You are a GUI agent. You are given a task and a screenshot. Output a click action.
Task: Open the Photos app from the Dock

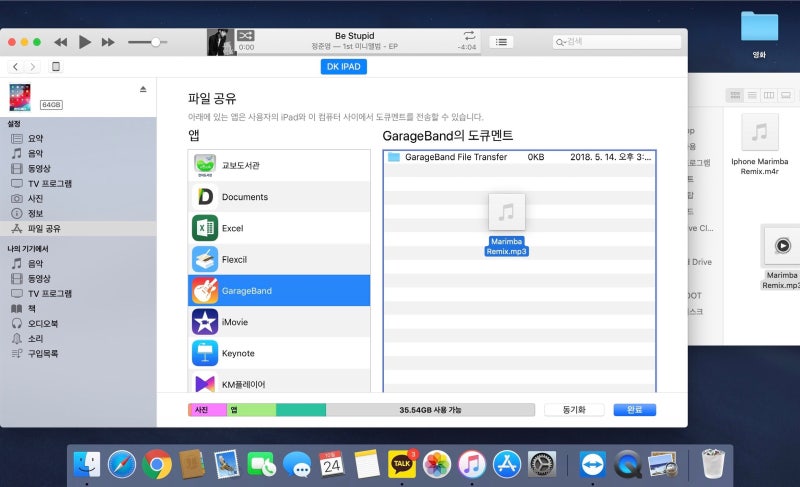click(x=437, y=464)
